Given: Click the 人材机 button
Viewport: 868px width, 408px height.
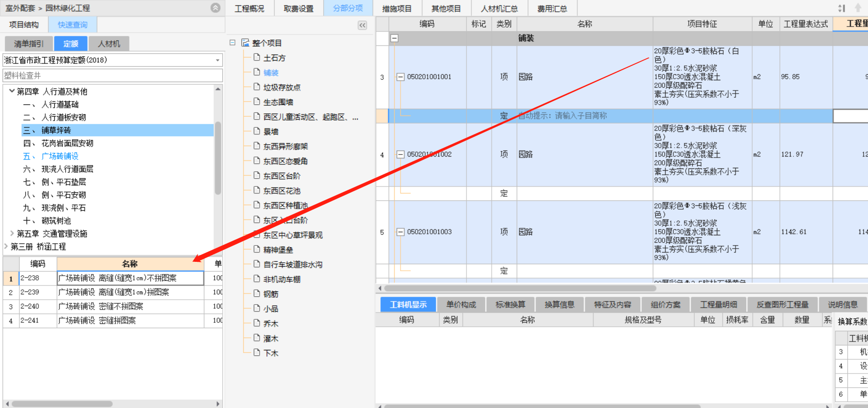Looking at the screenshot, I should point(109,44).
